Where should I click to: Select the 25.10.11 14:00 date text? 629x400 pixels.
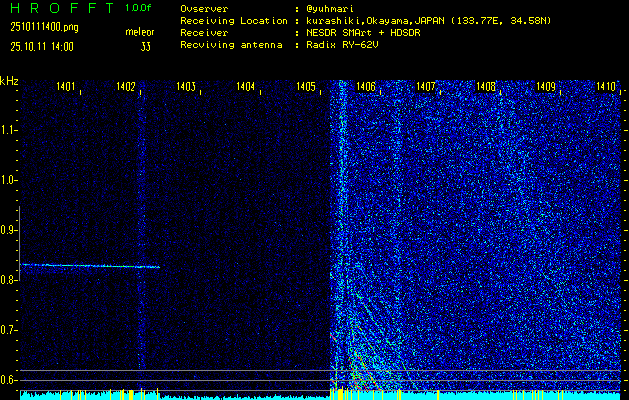41,46
